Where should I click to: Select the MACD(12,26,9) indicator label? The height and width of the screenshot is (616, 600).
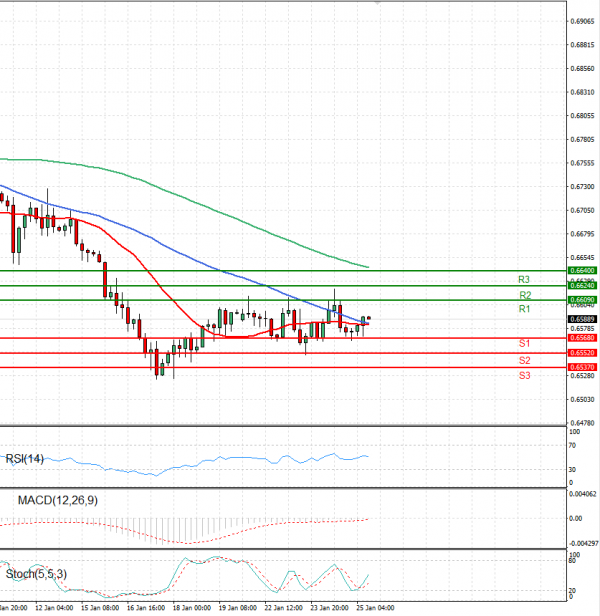tap(58, 500)
